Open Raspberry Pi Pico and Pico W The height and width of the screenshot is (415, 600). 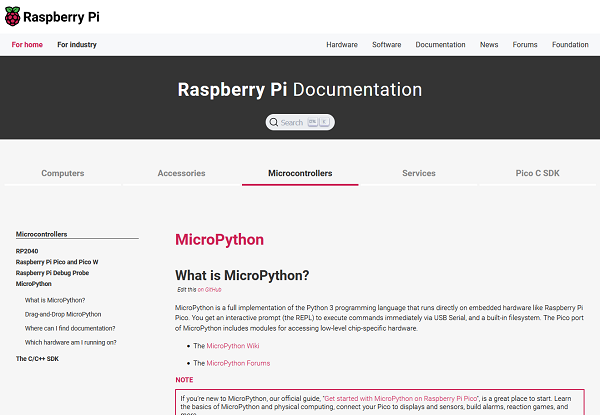pos(57,262)
